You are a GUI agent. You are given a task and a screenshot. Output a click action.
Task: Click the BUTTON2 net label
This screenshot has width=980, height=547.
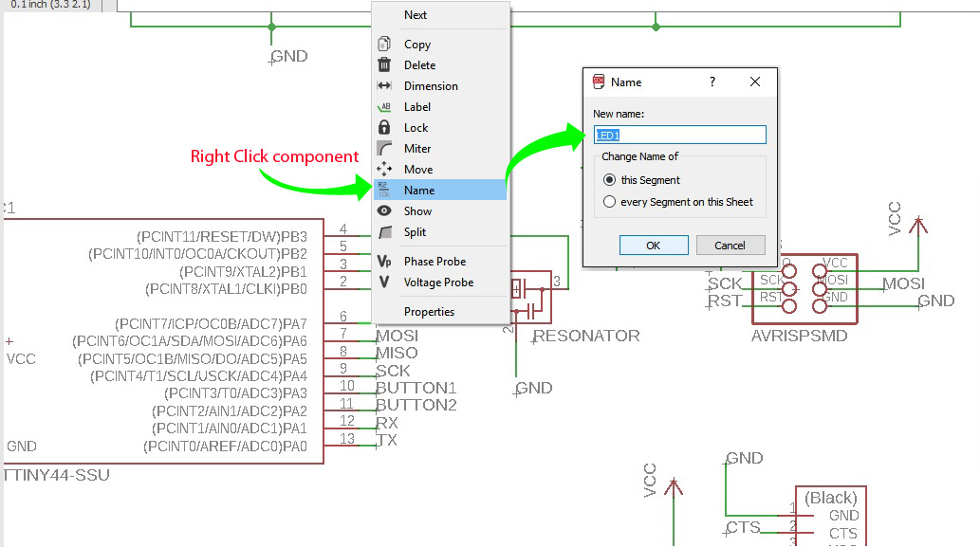tap(416, 405)
